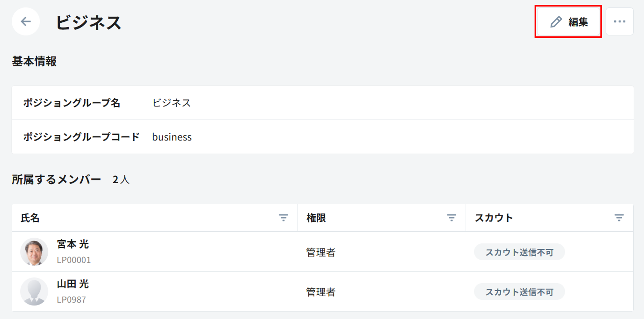
Task: Click 管理者 role in 山田 光's row
Action: coord(320,292)
